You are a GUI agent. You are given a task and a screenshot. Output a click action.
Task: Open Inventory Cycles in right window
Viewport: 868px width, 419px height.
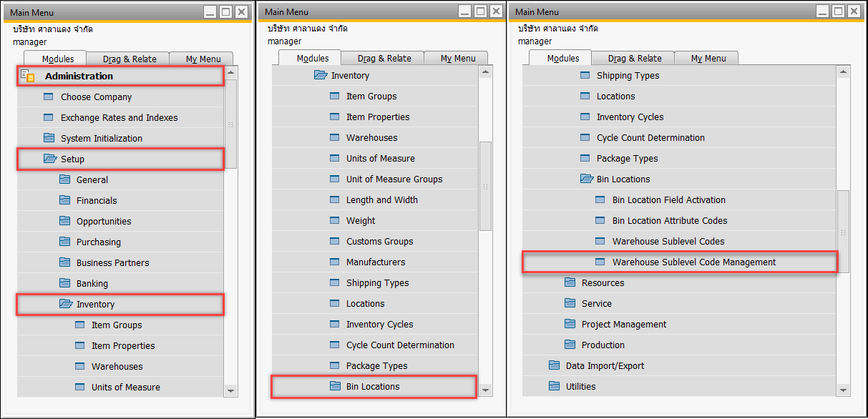coord(678,117)
